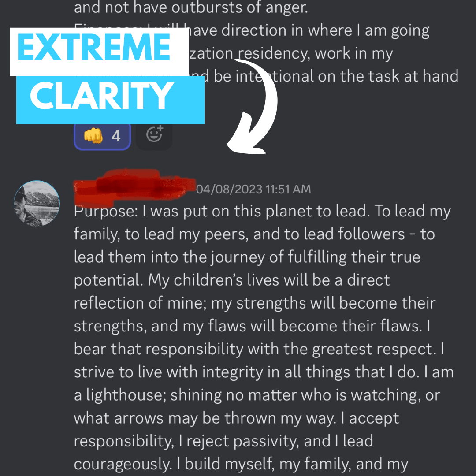Click the 04/08/2023 11:51 AM timestamp
476x476 pixels.
click(x=253, y=189)
